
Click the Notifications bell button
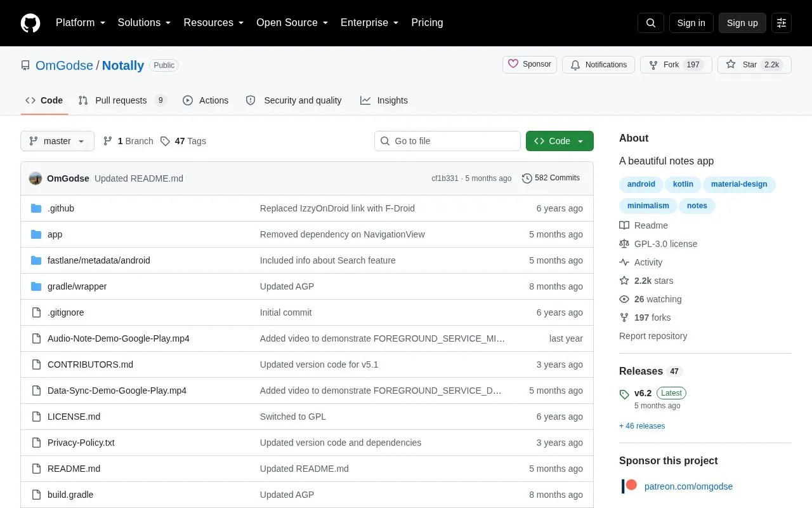click(598, 65)
